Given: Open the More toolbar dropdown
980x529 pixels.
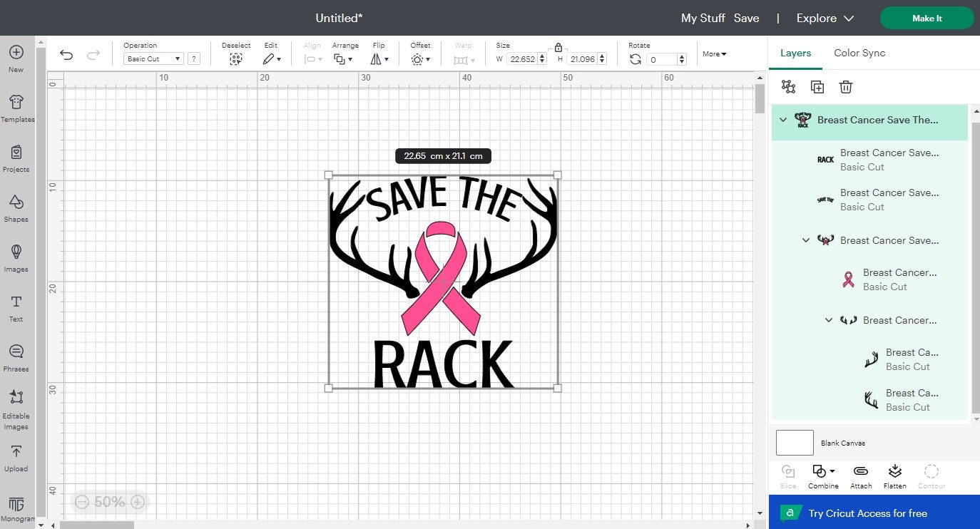Looking at the screenshot, I should coord(715,54).
